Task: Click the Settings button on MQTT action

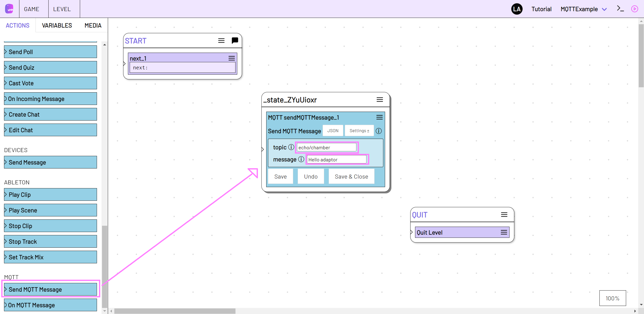Action: tap(359, 130)
